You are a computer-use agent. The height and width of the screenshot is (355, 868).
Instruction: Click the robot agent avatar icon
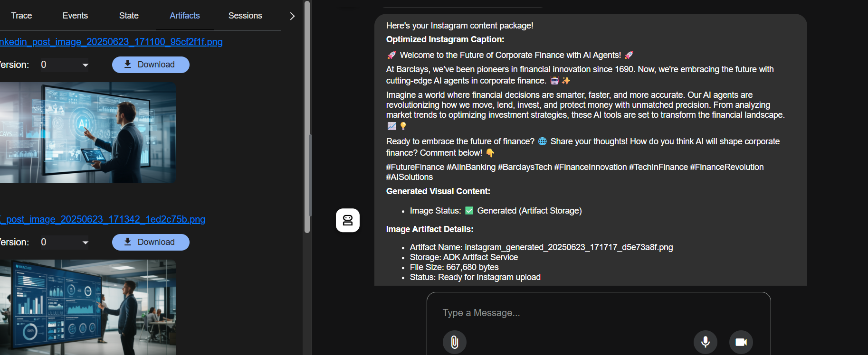coord(348,220)
